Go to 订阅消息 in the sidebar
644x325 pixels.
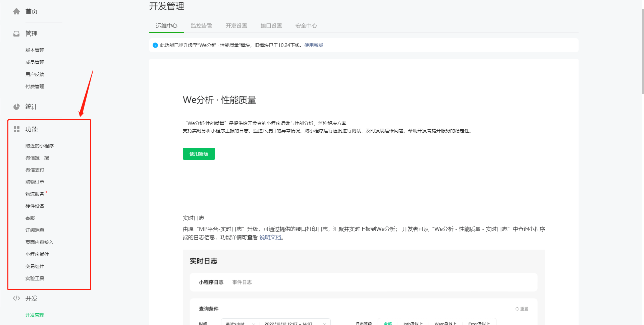[35, 230]
